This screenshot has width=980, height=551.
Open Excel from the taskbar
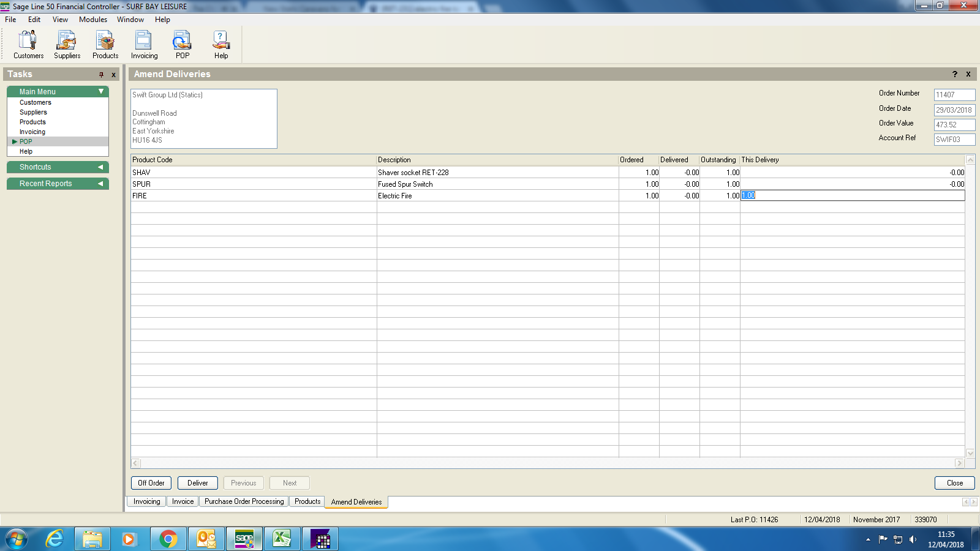[282, 539]
